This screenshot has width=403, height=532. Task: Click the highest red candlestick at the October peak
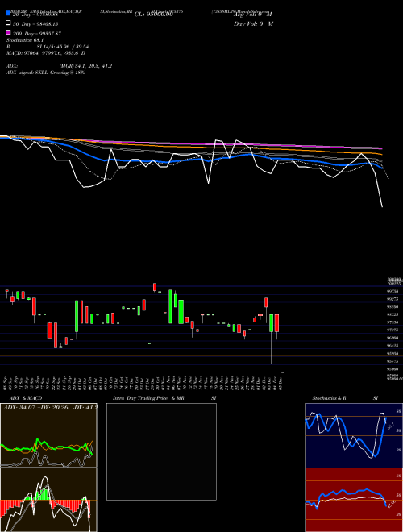(x=155, y=287)
